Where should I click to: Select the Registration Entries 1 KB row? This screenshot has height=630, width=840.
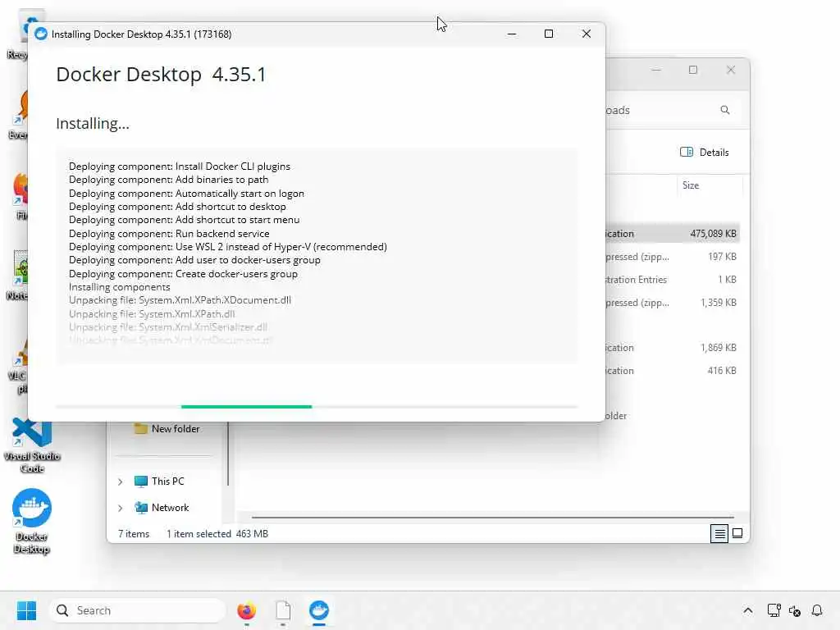[673, 280]
